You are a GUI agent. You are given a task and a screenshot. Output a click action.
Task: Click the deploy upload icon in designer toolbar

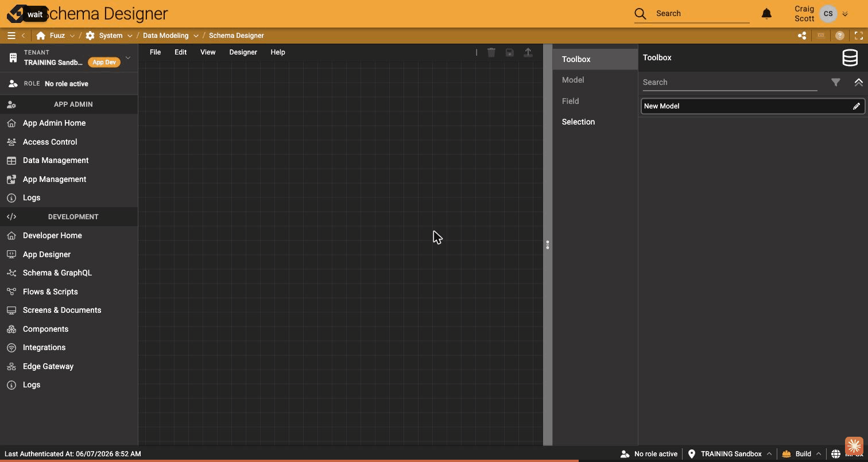[x=528, y=52]
